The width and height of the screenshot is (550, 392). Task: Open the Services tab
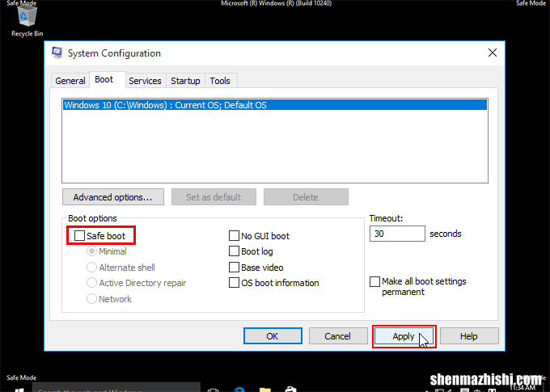pyautogui.click(x=145, y=81)
